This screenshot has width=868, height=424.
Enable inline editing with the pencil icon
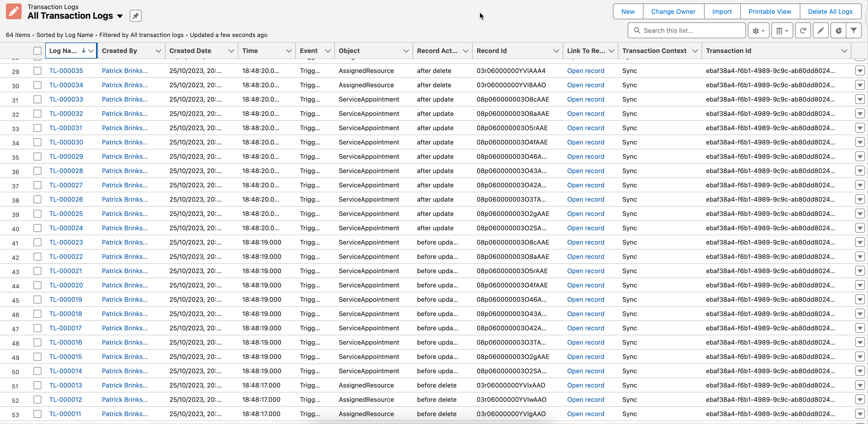point(821,30)
